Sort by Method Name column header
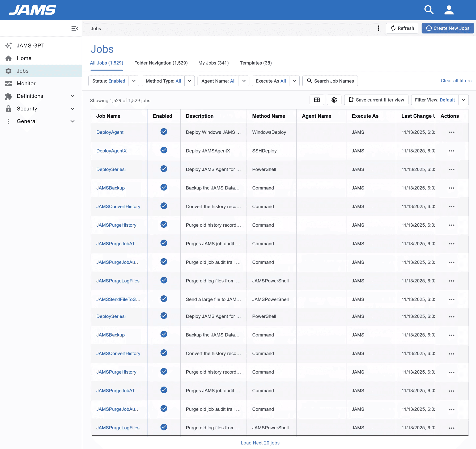The height and width of the screenshot is (449, 476). (269, 116)
